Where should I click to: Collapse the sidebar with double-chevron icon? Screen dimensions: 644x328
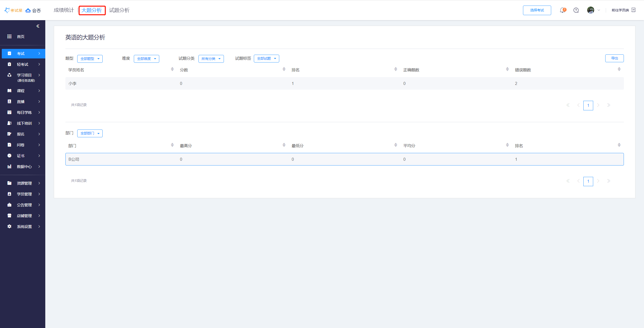click(38, 26)
